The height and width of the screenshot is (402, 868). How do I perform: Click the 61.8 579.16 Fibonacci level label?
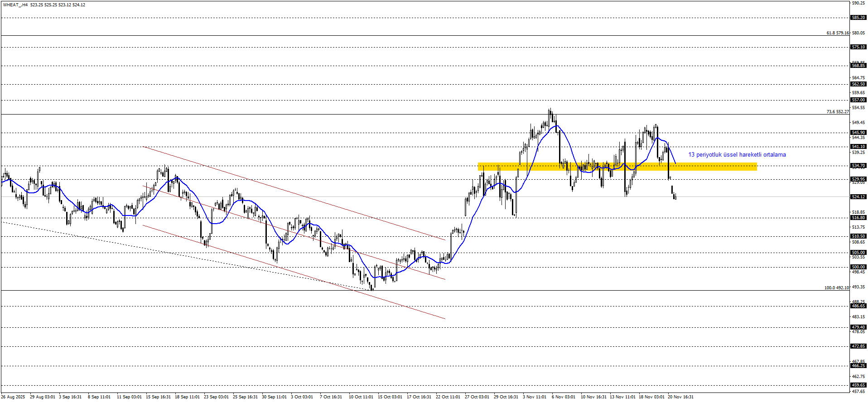pyautogui.click(x=837, y=33)
